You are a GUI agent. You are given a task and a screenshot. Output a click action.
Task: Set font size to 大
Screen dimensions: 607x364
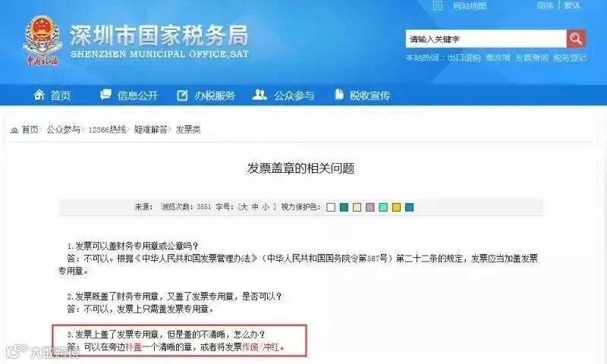[244, 207]
